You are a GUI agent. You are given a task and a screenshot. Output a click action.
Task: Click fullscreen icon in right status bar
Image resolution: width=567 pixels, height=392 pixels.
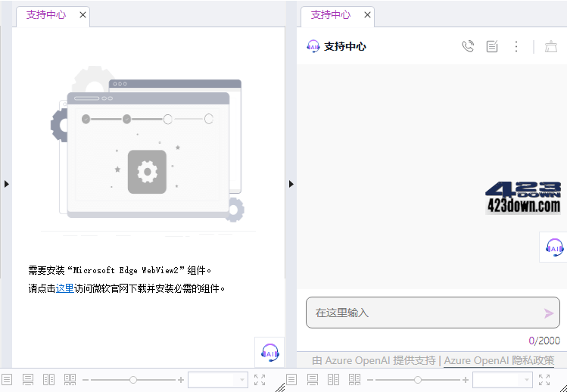(544, 380)
